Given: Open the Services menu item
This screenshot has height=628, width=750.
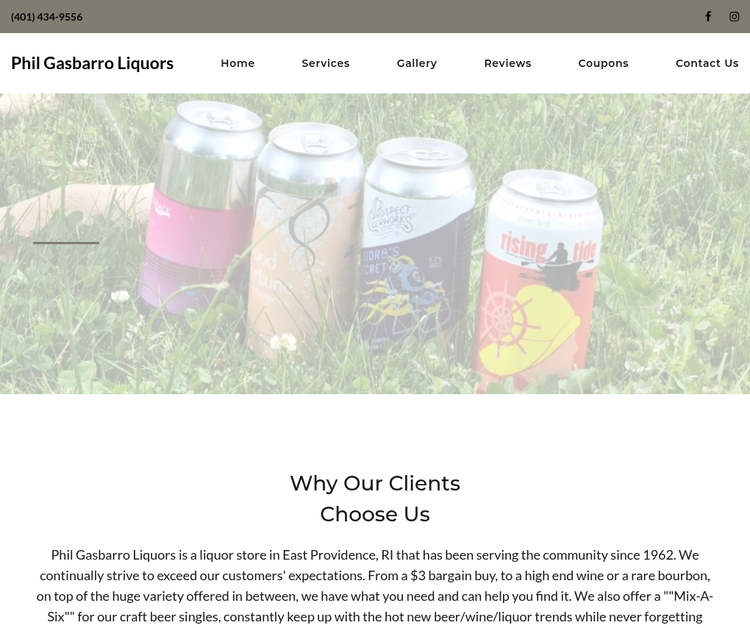Looking at the screenshot, I should 325,63.
